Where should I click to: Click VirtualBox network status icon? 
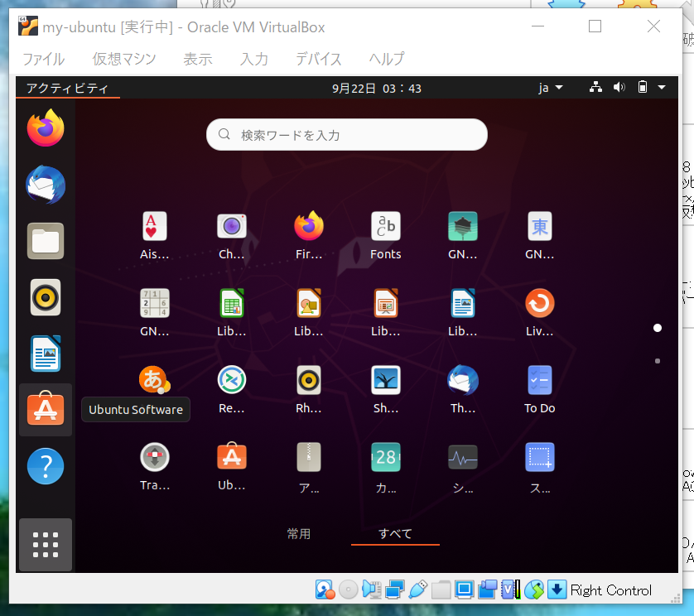pos(395,590)
